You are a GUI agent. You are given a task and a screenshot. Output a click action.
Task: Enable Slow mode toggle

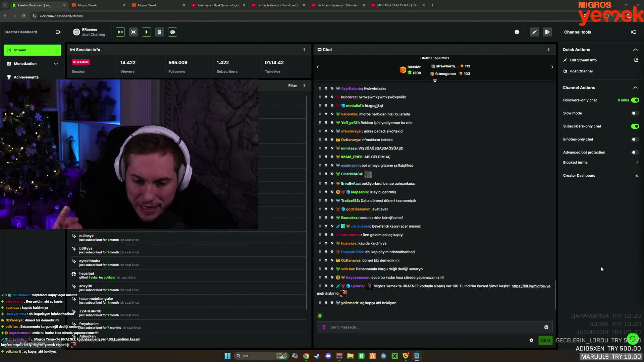click(635, 113)
